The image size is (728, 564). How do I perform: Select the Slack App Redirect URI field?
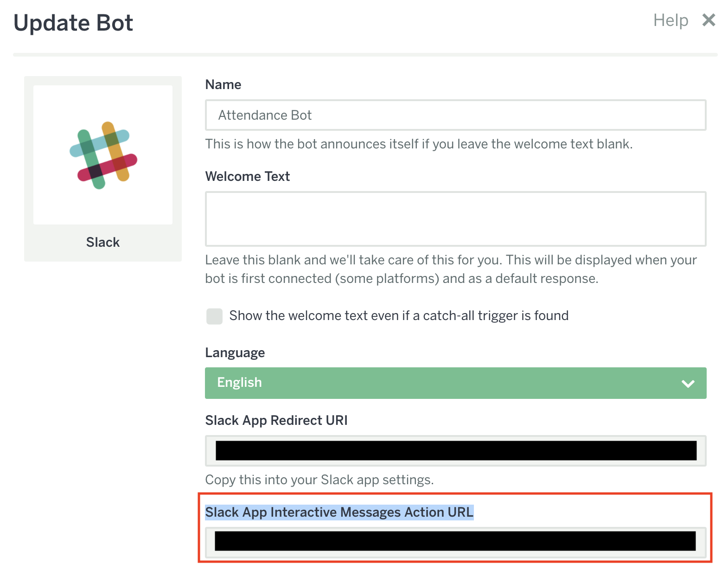(x=455, y=451)
